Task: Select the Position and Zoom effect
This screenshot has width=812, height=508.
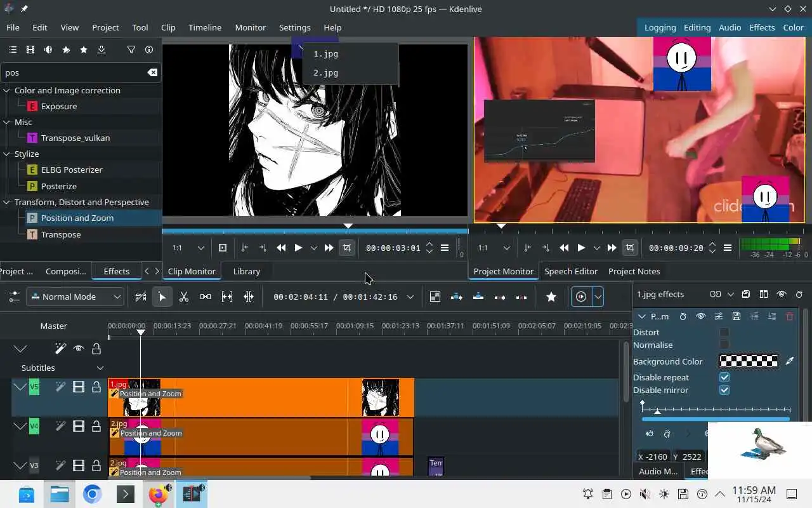Action: pyautogui.click(x=77, y=218)
